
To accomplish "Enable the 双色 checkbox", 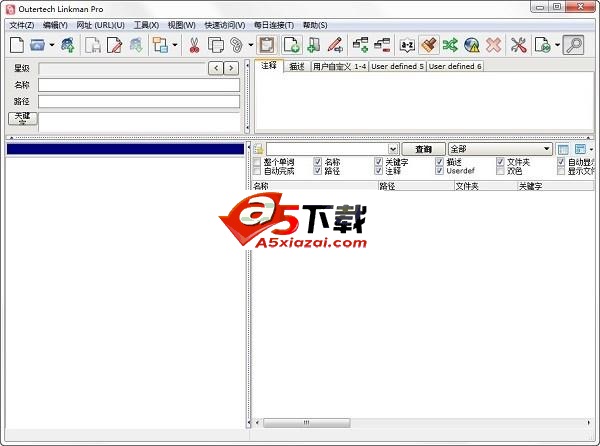I will click(500, 171).
